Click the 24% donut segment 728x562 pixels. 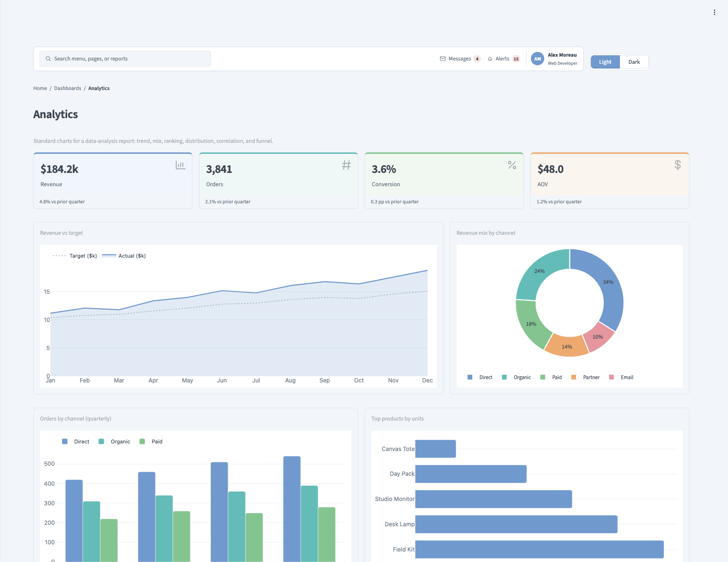click(x=539, y=271)
